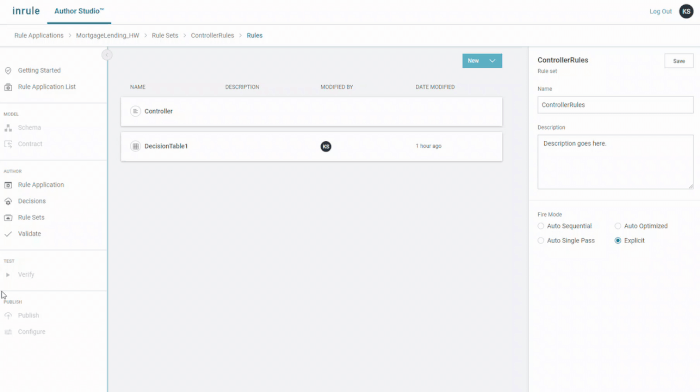Select Explicit fire mode
The width and height of the screenshot is (700, 392).
[x=618, y=241]
